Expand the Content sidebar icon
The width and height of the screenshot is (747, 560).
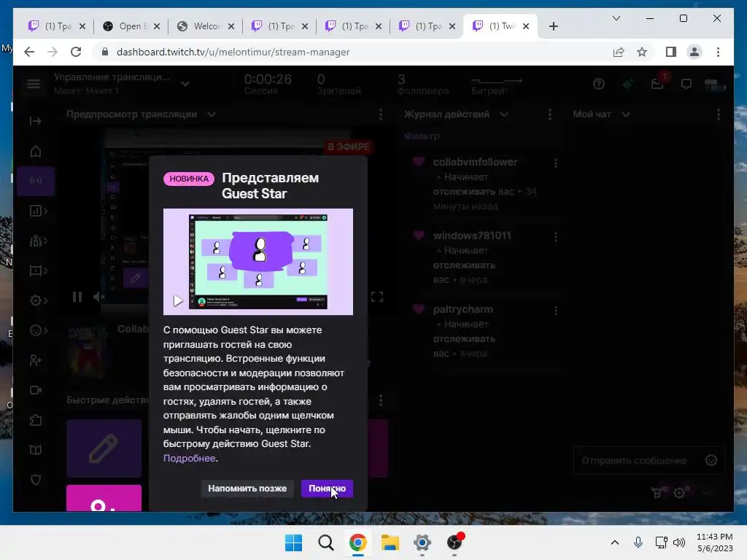tap(38, 271)
